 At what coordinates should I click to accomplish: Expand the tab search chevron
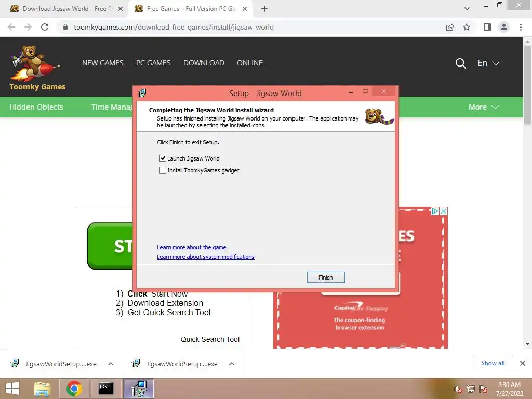click(x=467, y=9)
